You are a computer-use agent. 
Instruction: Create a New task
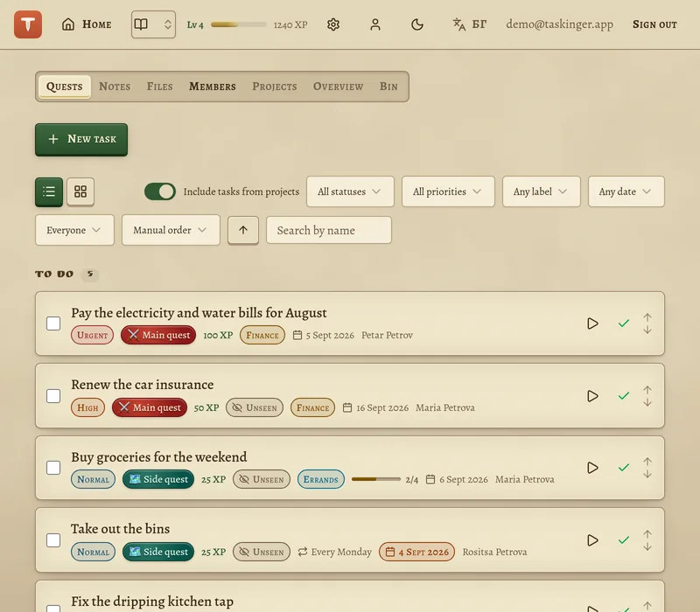(81, 140)
